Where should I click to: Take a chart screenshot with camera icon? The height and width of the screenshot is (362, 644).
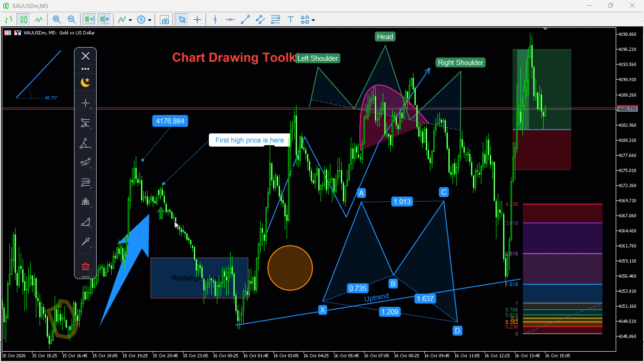165,19
